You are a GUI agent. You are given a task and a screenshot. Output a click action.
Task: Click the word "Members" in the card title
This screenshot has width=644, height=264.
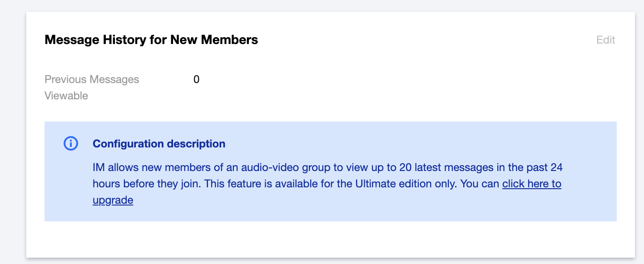[229, 40]
